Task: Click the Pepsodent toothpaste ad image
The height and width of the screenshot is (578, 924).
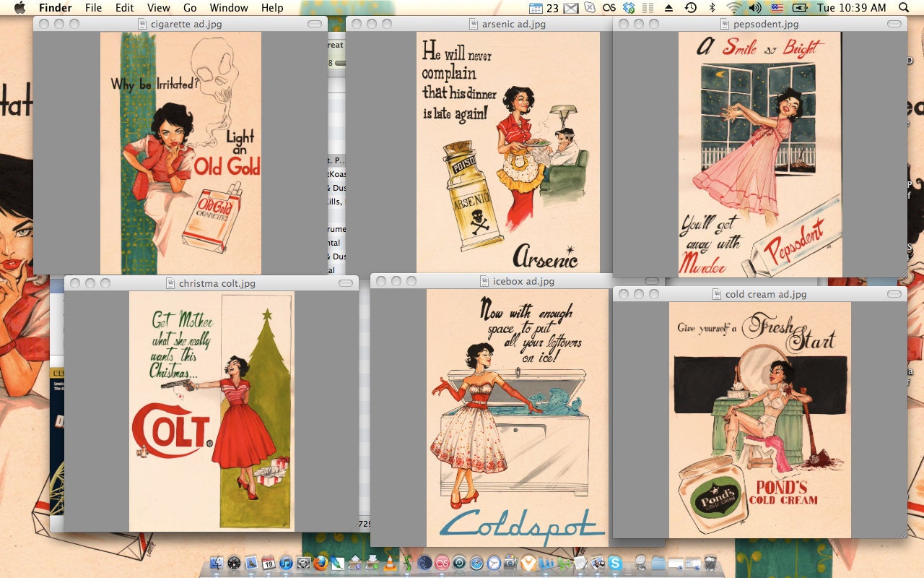Action: pyautogui.click(x=759, y=154)
